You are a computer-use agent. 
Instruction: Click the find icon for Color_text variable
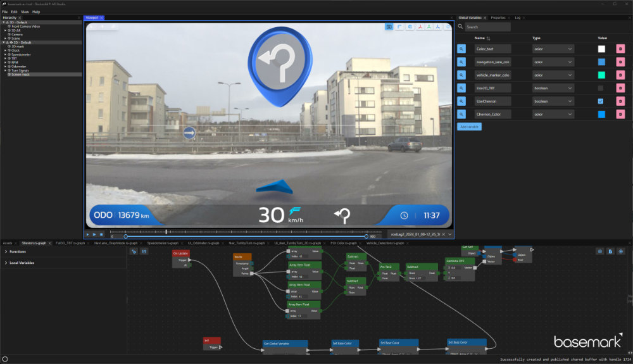[x=462, y=49]
